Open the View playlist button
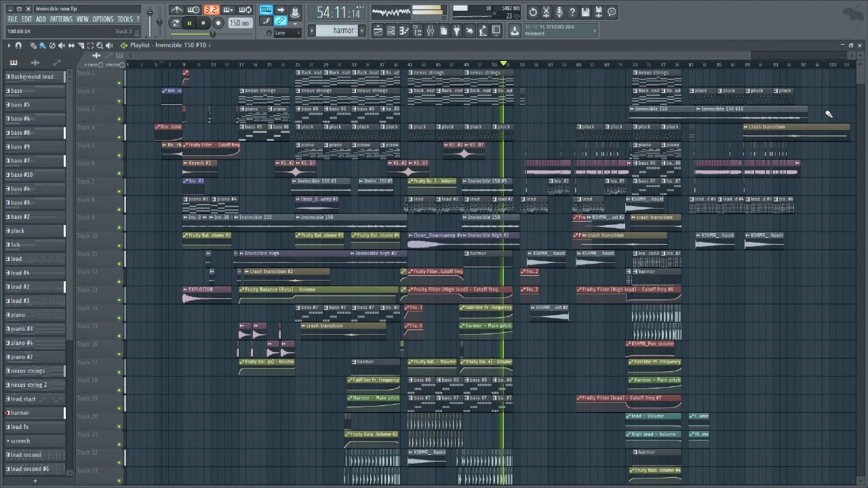This screenshot has height=488, width=868. [x=378, y=30]
